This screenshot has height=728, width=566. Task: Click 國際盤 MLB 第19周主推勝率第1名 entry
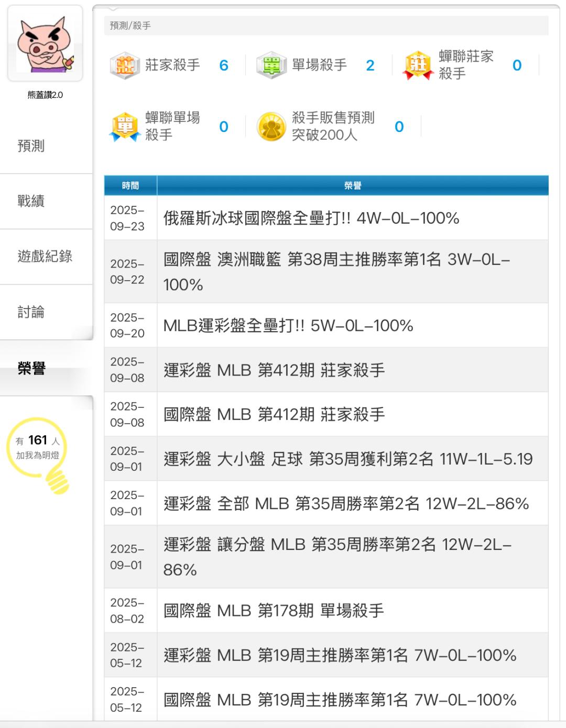coord(326,699)
